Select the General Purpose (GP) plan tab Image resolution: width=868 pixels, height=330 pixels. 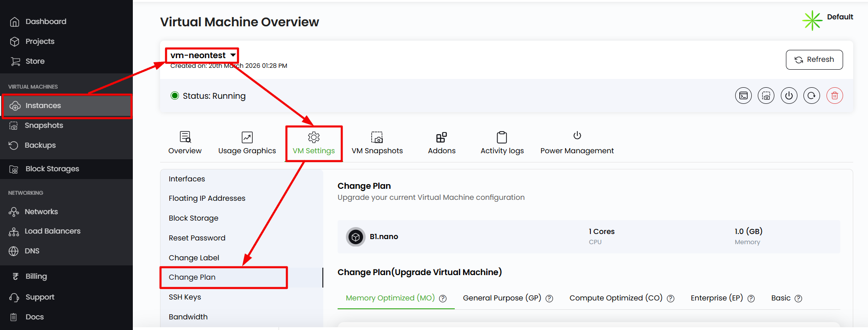pos(502,298)
